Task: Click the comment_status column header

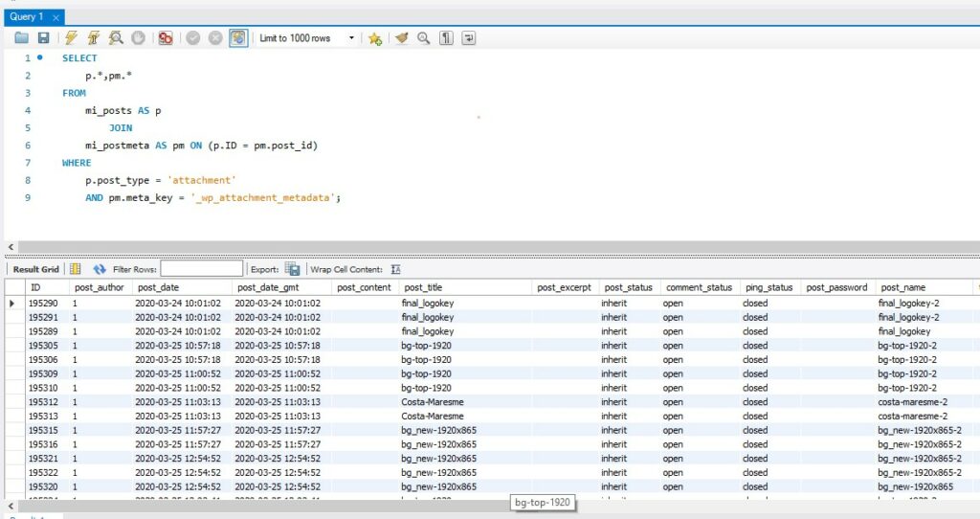Action: click(x=699, y=287)
